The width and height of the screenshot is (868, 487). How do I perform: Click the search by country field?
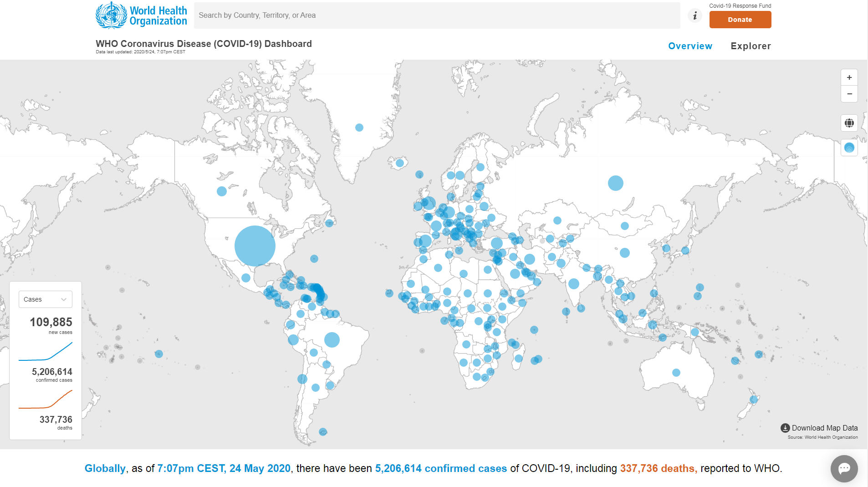pos(437,15)
